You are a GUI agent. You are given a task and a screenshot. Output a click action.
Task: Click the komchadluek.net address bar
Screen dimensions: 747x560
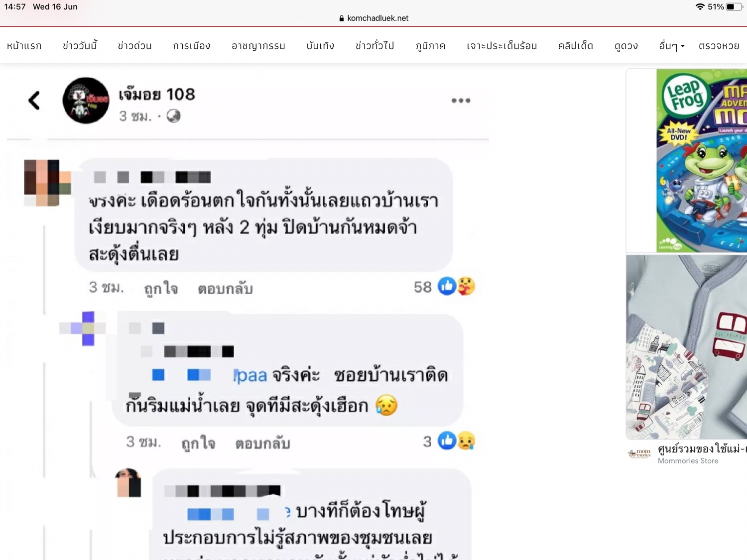pyautogui.click(x=373, y=18)
